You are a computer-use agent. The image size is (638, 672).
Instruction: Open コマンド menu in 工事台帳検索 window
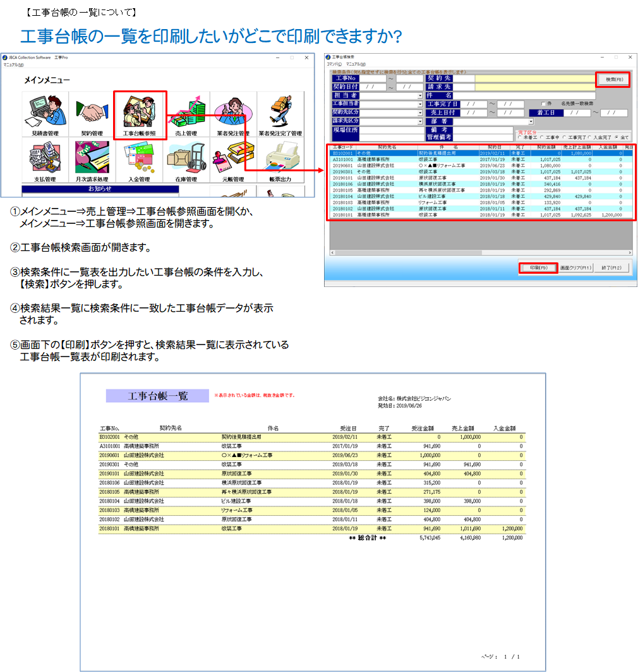tap(334, 64)
